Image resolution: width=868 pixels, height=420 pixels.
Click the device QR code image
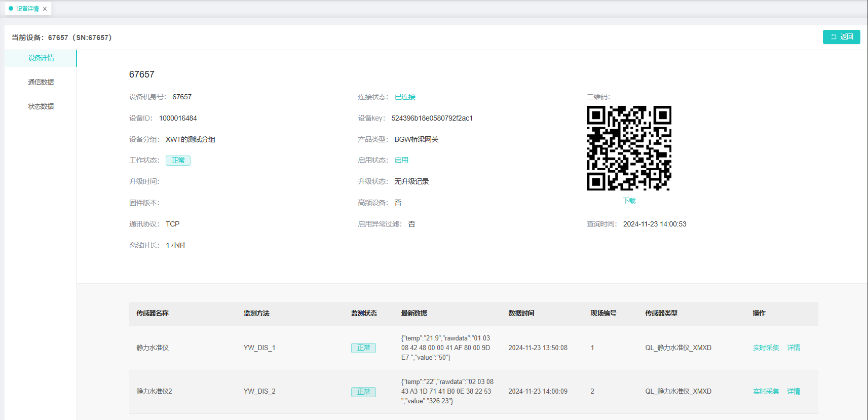click(629, 148)
